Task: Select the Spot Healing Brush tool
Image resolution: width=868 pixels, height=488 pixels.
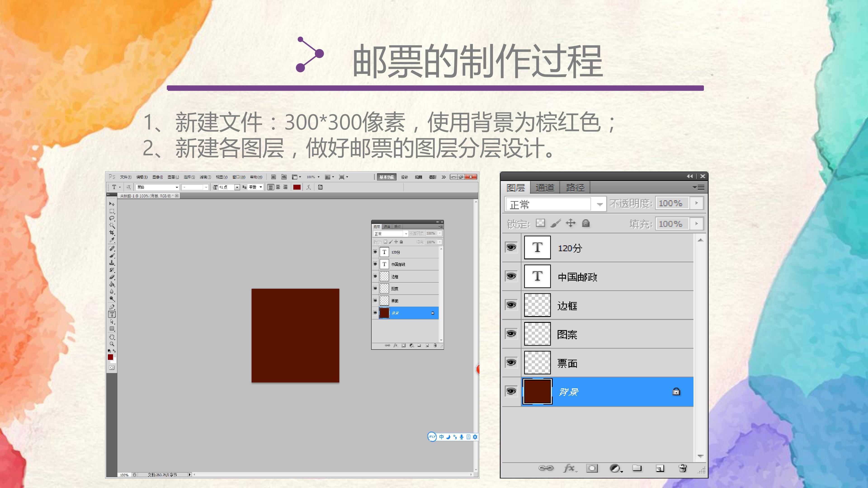Action: 112,249
